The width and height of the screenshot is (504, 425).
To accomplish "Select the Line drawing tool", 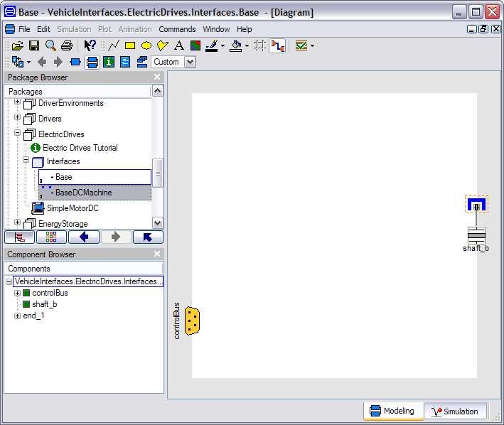I will [x=114, y=45].
